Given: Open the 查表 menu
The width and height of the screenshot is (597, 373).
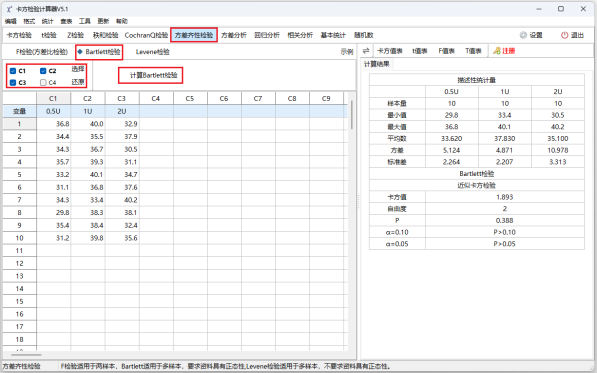Looking at the screenshot, I should [x=66, y=21].
